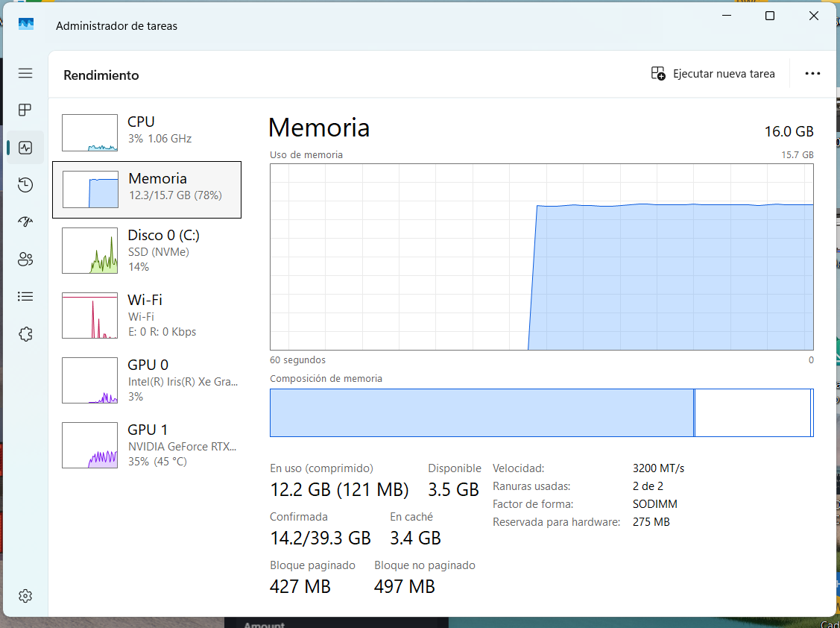Open Task Manager settings gear
Image resolution: width=840 pixels, height=628 pixels.
pos(25,596)
